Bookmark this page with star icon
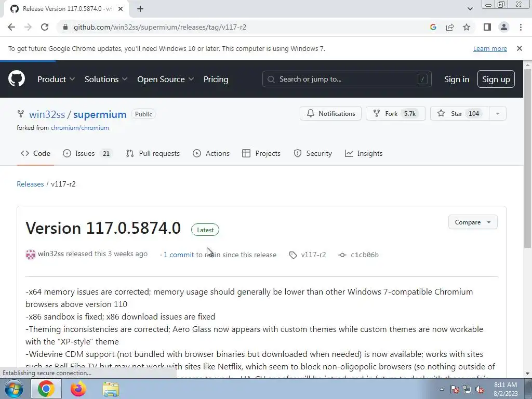Image resolution: width=532 pixels, height=399 pixels. click(467, 27)
